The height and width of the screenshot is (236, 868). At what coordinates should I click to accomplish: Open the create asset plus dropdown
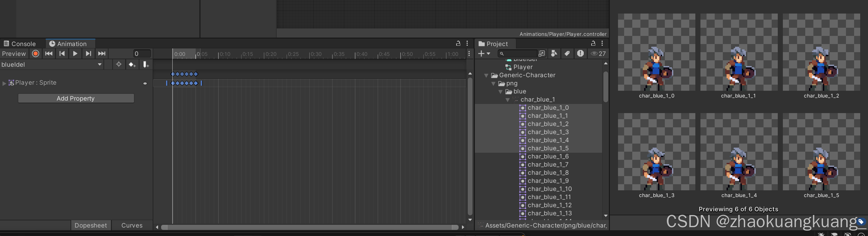[484, 53]
